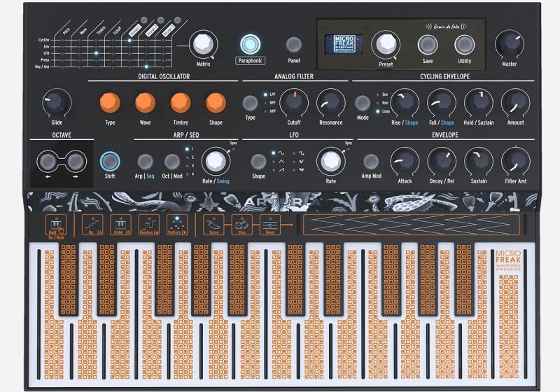The width and height of the screenshot is (560, 392).
Task: Click the ARP/SEQ Rate / Swing knob
Action: pos(216,162)
